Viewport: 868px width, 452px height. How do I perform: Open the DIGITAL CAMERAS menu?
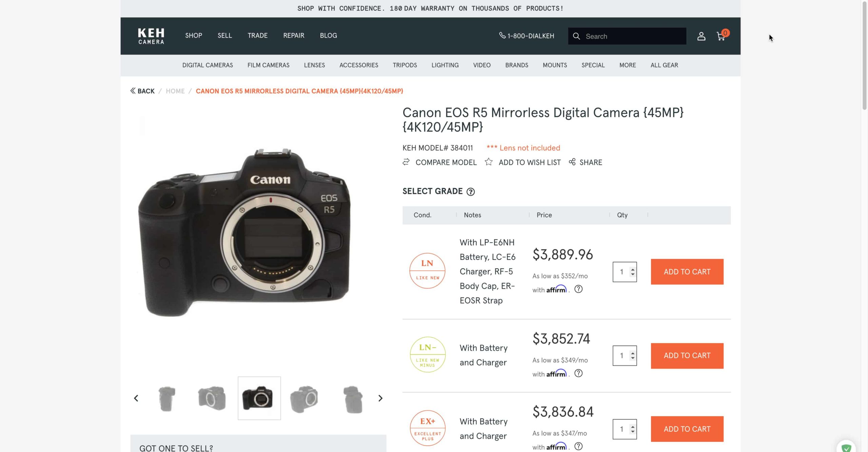207,65
